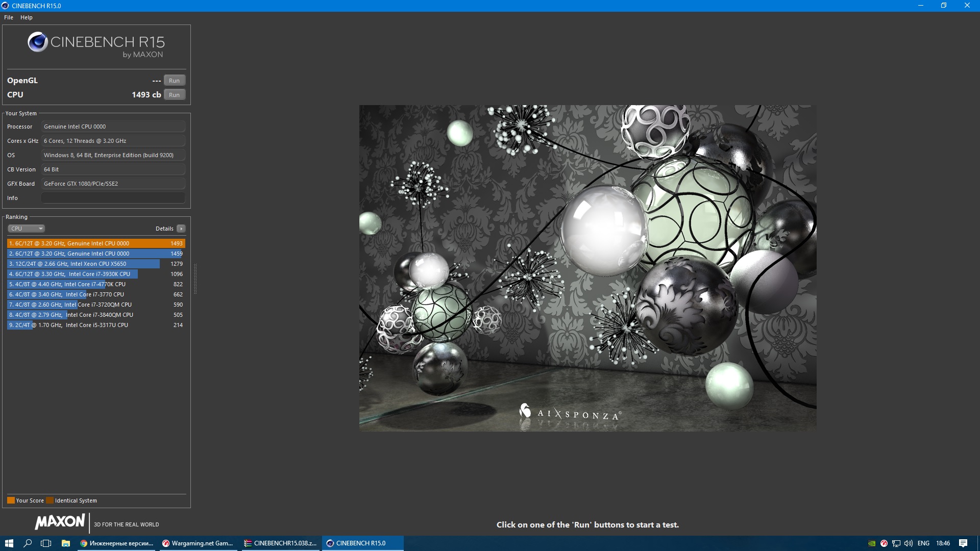Click the Info input field
This screenshot has height=551, width=980.
pos(113,198)
